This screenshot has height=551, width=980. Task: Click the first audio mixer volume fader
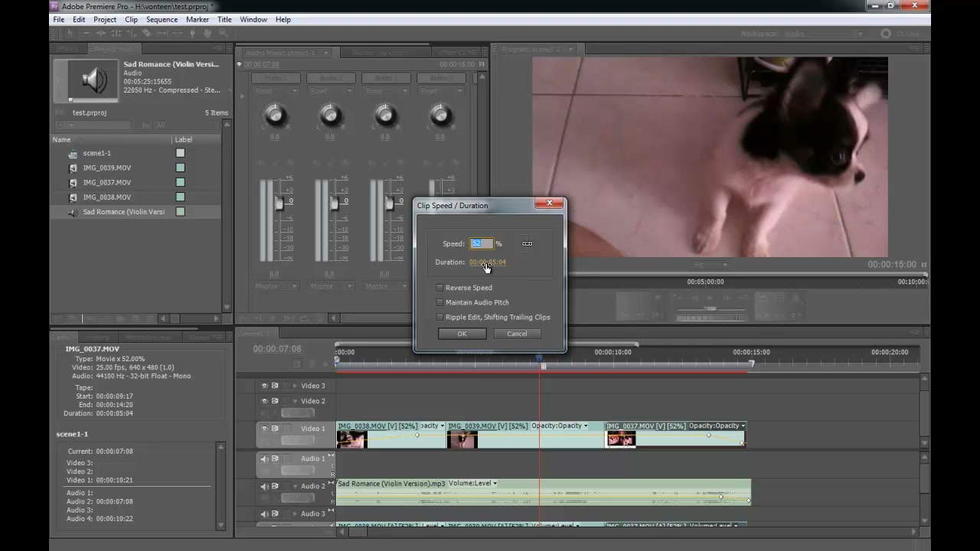(279, 202)
